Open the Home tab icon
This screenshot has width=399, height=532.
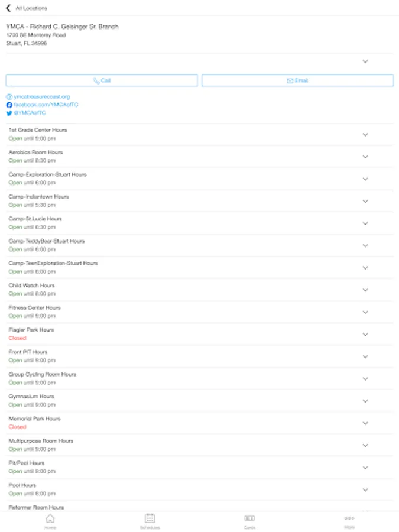tap(50, 517)
